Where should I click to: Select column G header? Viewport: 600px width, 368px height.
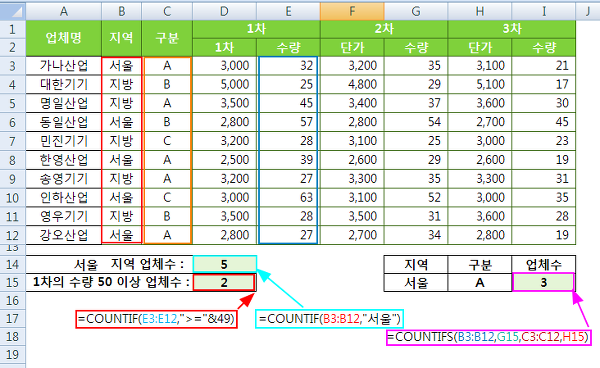pos(416,11)
